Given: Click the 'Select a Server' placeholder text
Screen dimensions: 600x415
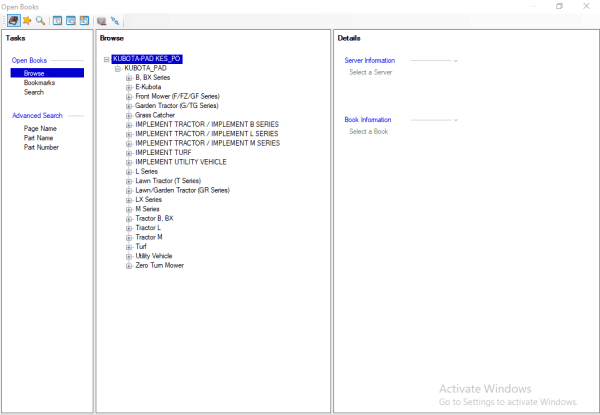Looking at the screenshot, I should 370,72.
